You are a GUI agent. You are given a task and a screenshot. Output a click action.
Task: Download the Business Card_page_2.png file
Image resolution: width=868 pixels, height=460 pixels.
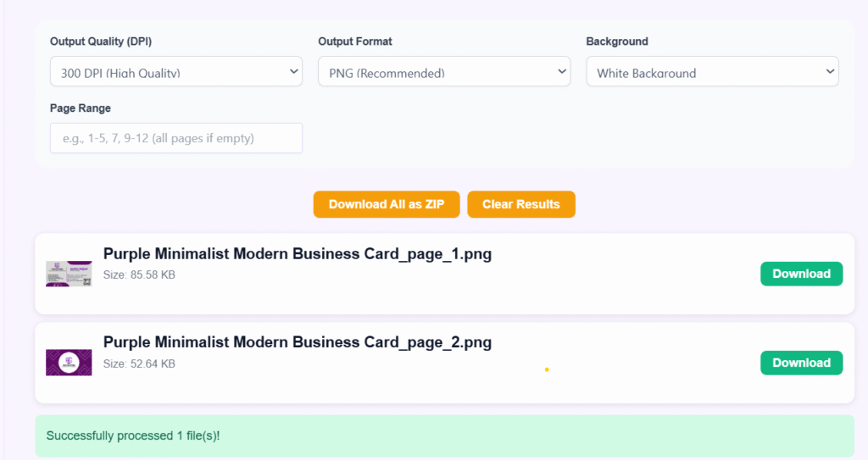(801, 363)
